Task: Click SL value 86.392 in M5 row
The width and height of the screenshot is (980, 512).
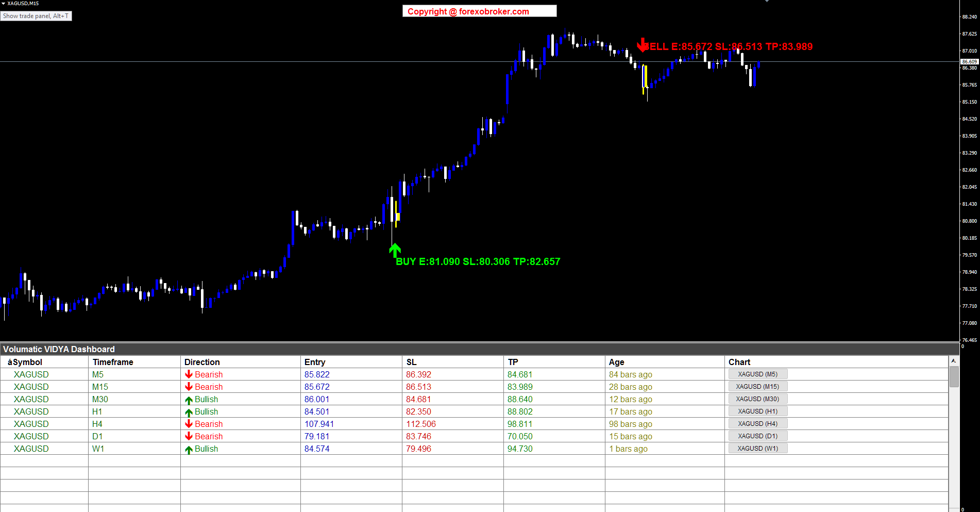Action: [418, 374]
